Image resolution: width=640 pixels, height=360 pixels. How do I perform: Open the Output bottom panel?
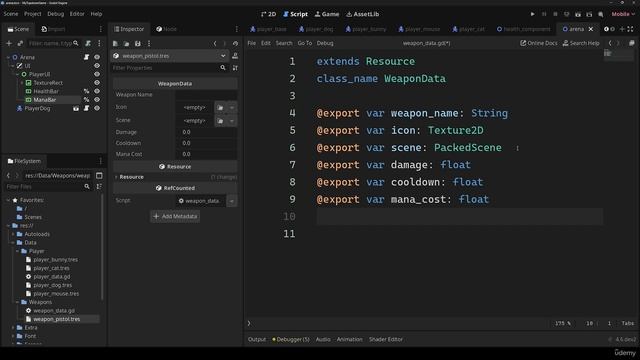pyautogui.click(x=257, y=340)
